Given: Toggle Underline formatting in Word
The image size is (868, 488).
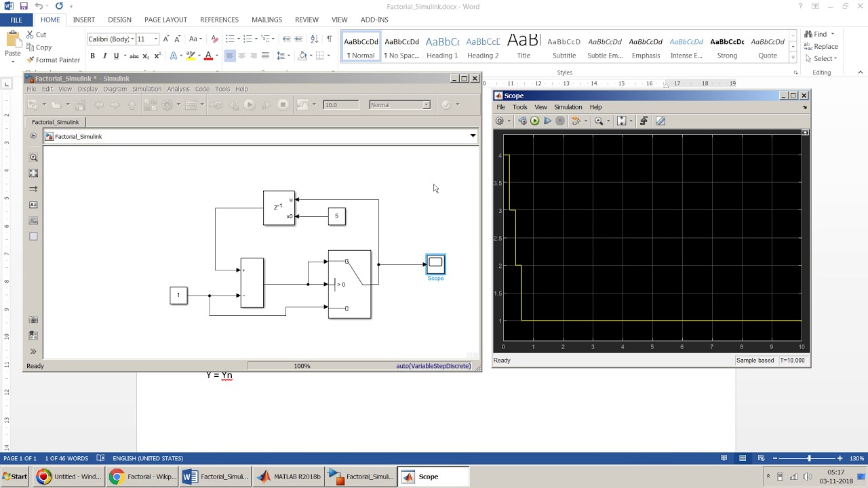Looking at the screenshot, I should pos(116,56).
